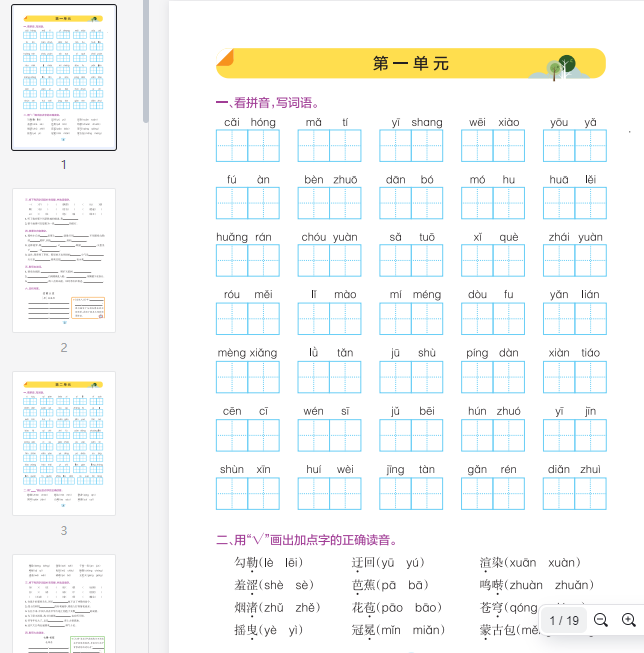Open the page 1 thumbnail

click(64, 78)
